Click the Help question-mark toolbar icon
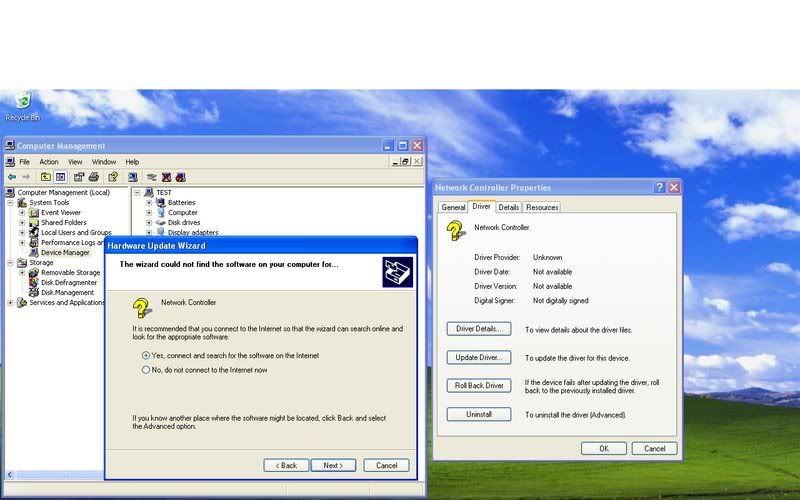Image resolution: width=800 pixels, height=500 pixels. 113,177
